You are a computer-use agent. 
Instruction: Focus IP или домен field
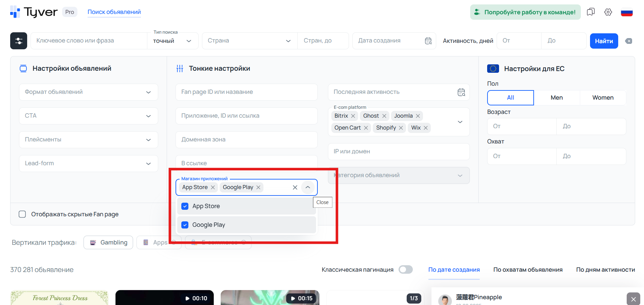pos(399,152)
